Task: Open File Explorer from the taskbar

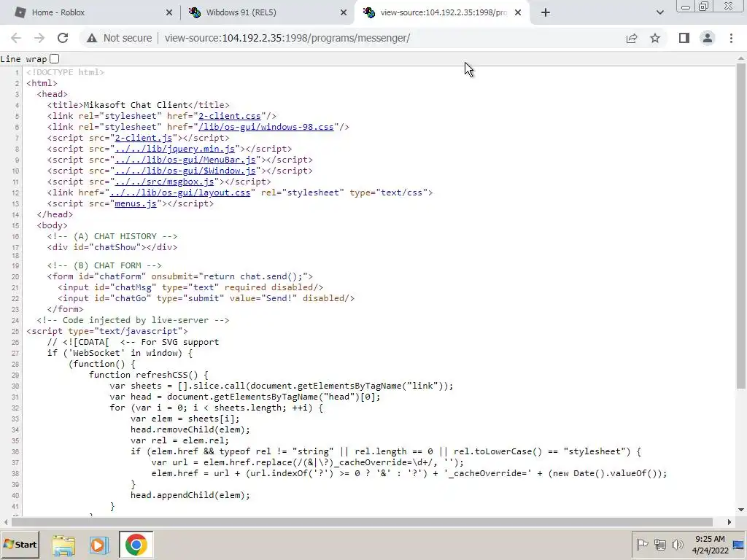Action: [x=63, y=545]
